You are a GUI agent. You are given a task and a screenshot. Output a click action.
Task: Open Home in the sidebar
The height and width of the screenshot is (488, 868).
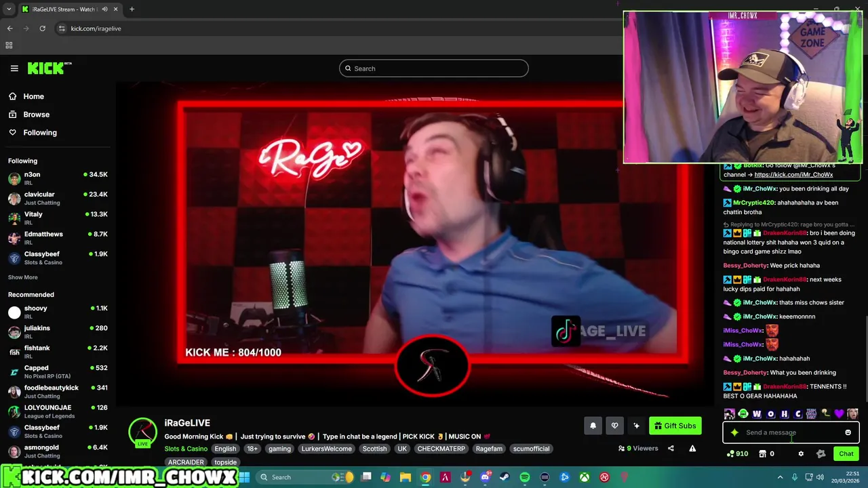pos(33,96)
